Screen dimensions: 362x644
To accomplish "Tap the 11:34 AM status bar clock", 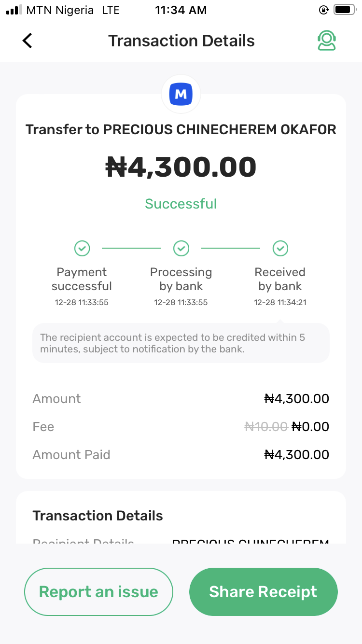I will point(181,10).
